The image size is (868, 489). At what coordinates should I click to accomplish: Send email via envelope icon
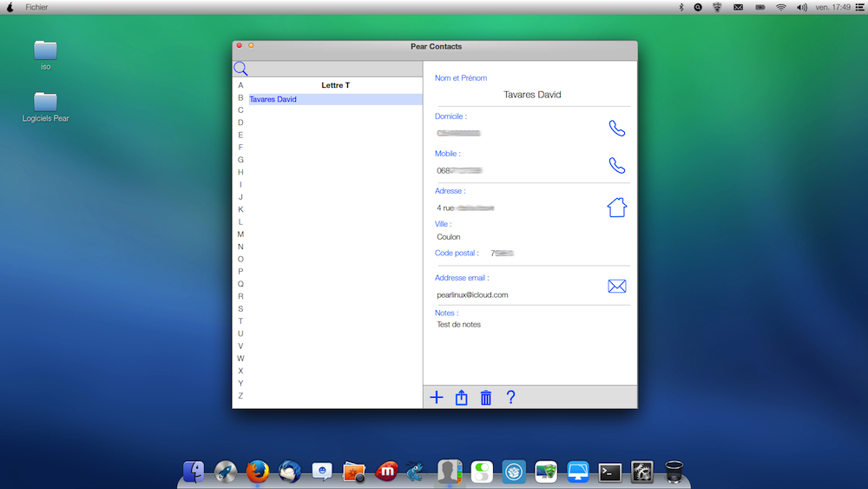click(616, 287)
